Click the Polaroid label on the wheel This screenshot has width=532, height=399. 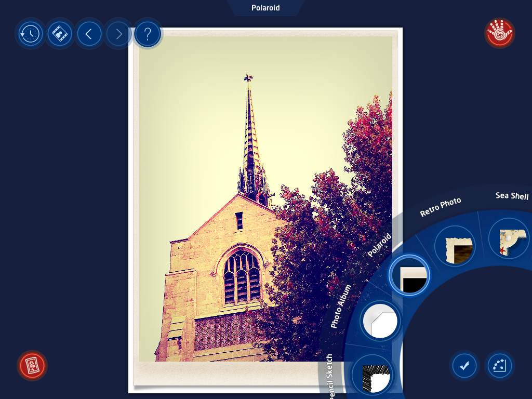click(x=379, y=245)
